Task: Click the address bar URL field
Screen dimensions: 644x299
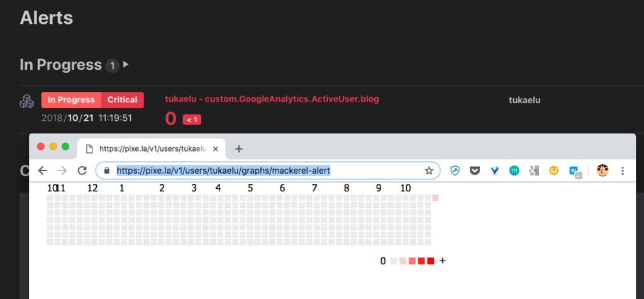Action: click(268, 171)
